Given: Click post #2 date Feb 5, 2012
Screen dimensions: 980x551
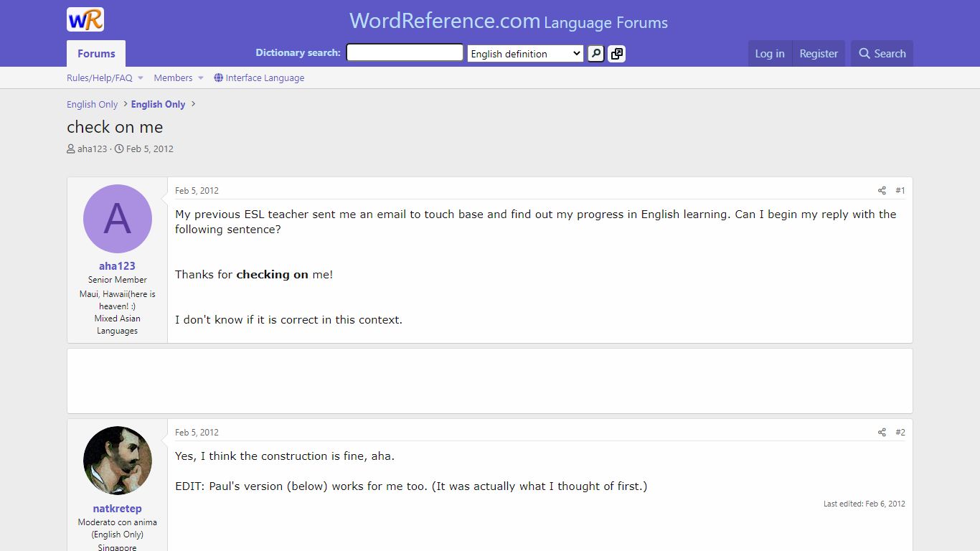Looking at the screenshot, I should pyautogui.click(x=197, y=433).
